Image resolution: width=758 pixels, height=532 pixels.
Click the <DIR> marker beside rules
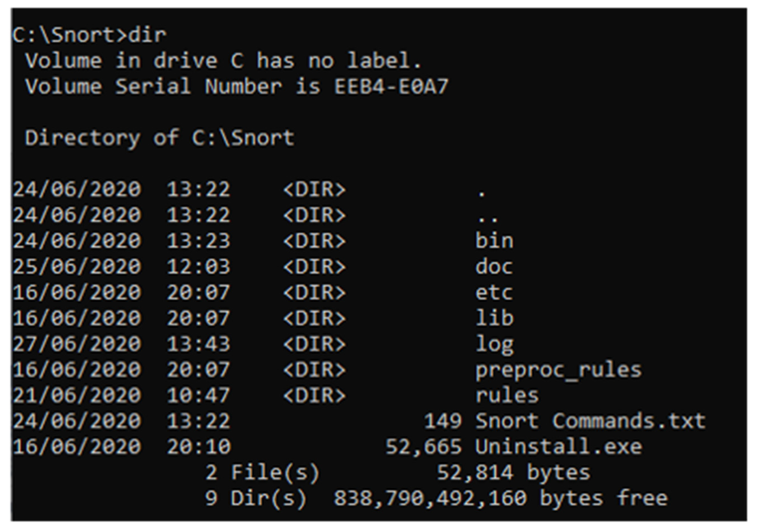[x=314, y=395]
